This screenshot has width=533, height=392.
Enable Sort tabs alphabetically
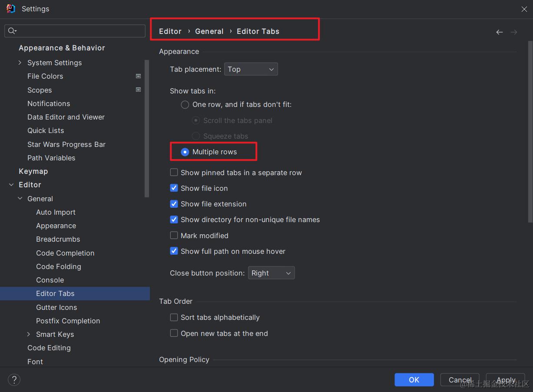[174, 318]
